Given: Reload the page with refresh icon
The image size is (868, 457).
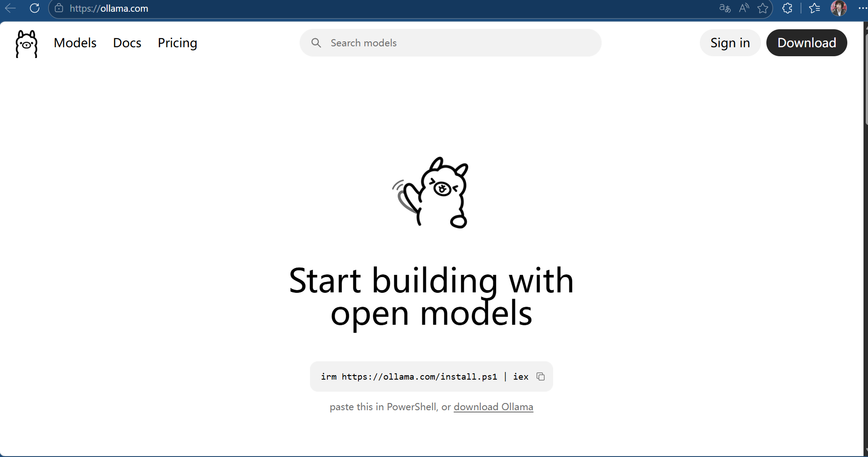Looking at the screenshot, I should click(x=35, y=8).
